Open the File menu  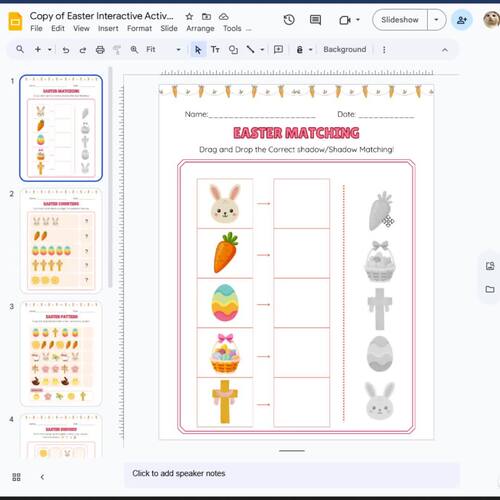36,28
